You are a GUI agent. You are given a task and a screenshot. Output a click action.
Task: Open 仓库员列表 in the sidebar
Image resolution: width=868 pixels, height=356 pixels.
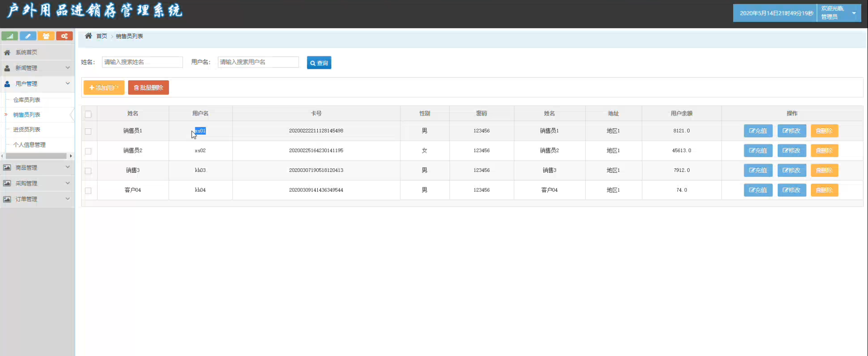click(27, 100)
